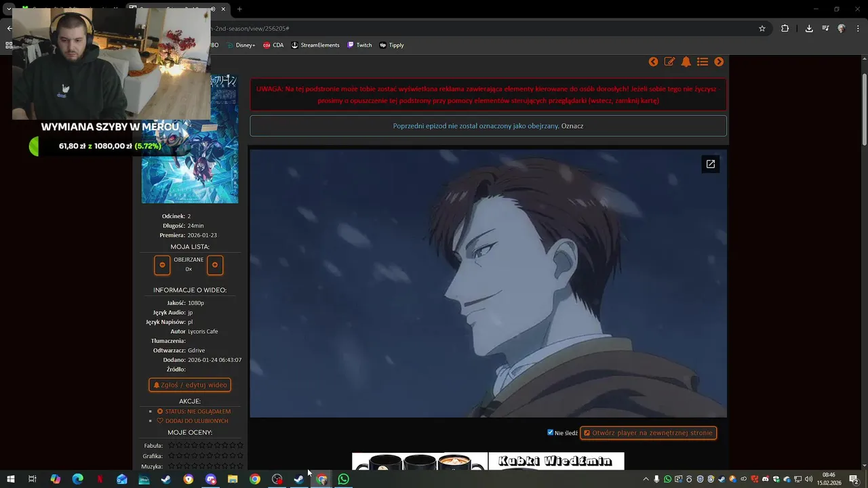Open the Chrome profile avatar
This screenshot has width=868, height=488.
click(x=842, y=28)
